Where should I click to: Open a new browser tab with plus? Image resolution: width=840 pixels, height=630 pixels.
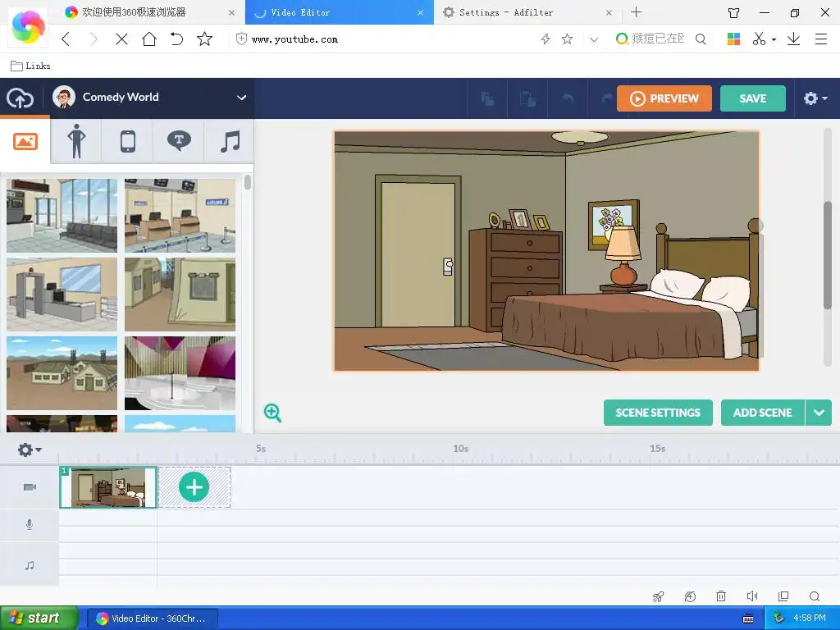(637, 12)
